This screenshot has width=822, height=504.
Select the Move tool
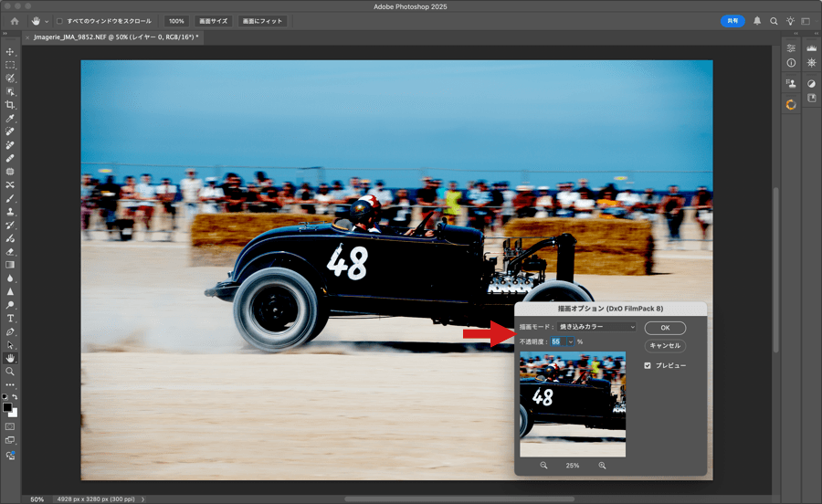(x=10, y=52)
